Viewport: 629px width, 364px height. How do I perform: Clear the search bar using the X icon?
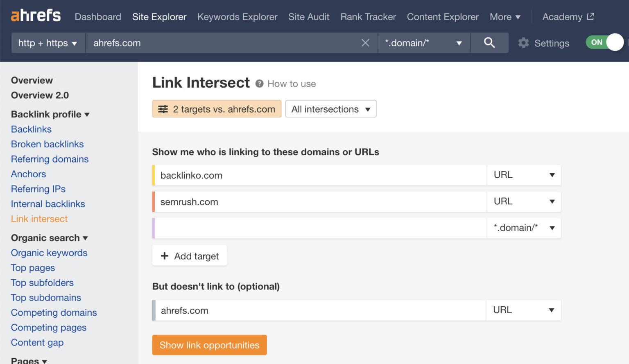click(365, 43)
